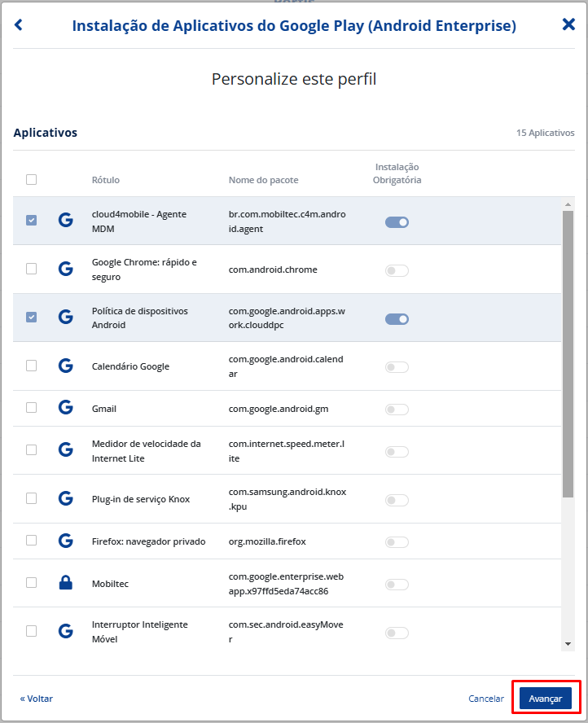Click the Google icon beside Calendário Google

65,366
